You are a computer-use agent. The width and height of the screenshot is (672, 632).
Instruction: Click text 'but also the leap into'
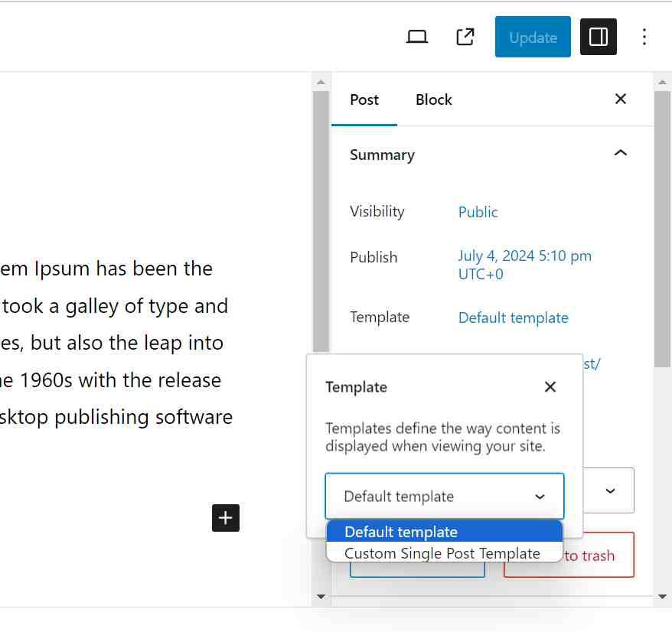[x=127, y=343]
